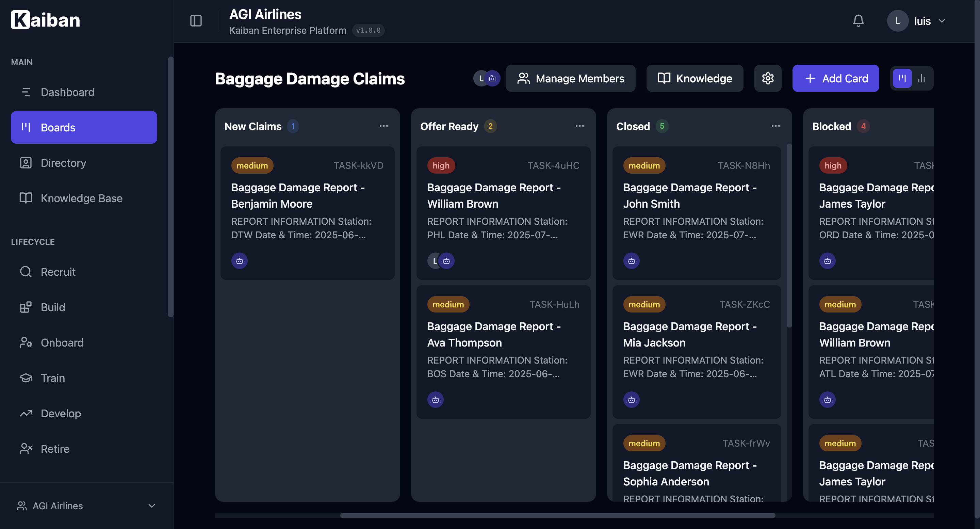The image size is (980, 529).
Task: Open Baggage Damage Report - Benjamin Moore card
Action: click(307, 213)
